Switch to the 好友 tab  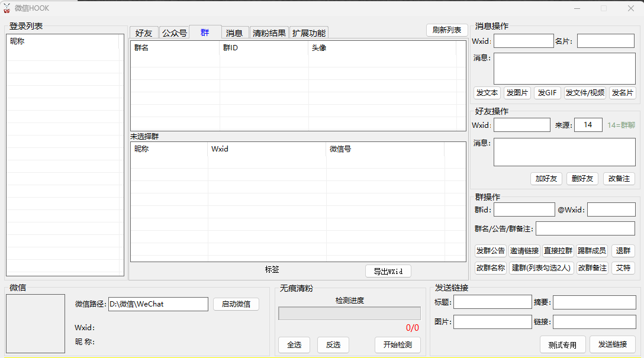click(x=144, y=33)
